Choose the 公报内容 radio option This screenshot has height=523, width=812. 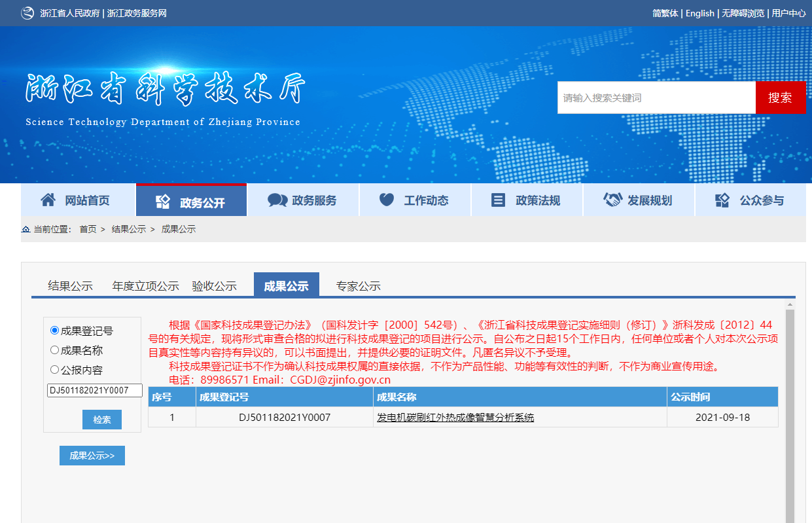tap(54, 370)
